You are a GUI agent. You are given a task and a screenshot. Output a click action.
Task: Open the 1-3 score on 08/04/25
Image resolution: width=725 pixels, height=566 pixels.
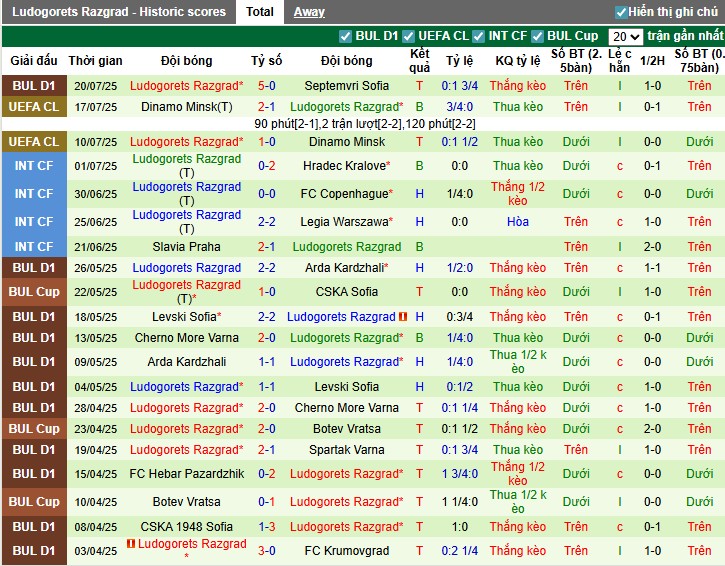[266, 527]
